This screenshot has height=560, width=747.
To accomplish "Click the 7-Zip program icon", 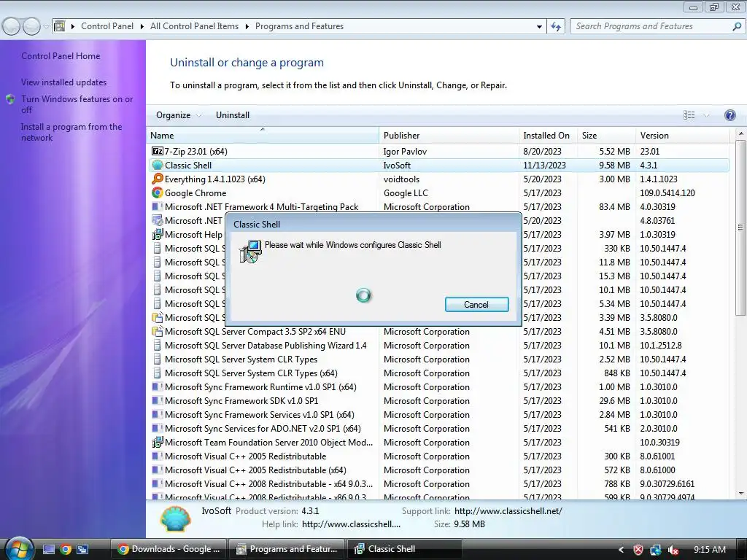I will point(158,152).
